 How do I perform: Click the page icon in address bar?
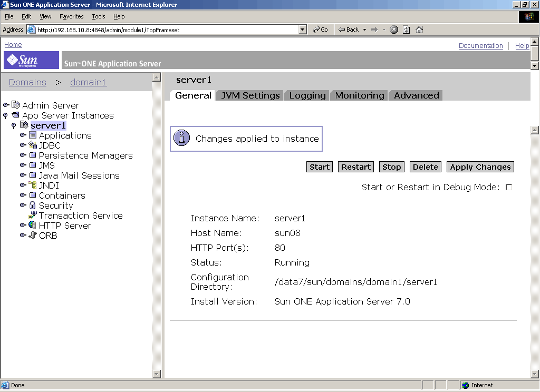click(31, 30)
